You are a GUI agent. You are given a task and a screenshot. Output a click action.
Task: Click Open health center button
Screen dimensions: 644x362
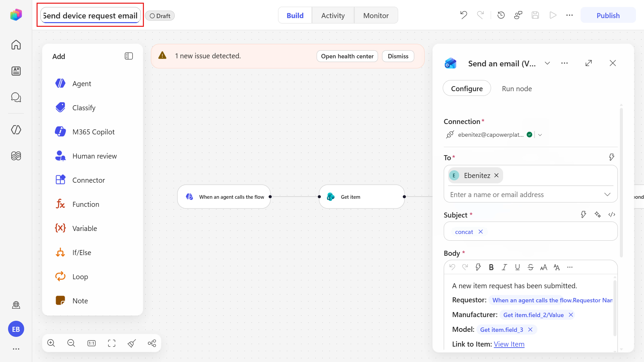347,56
